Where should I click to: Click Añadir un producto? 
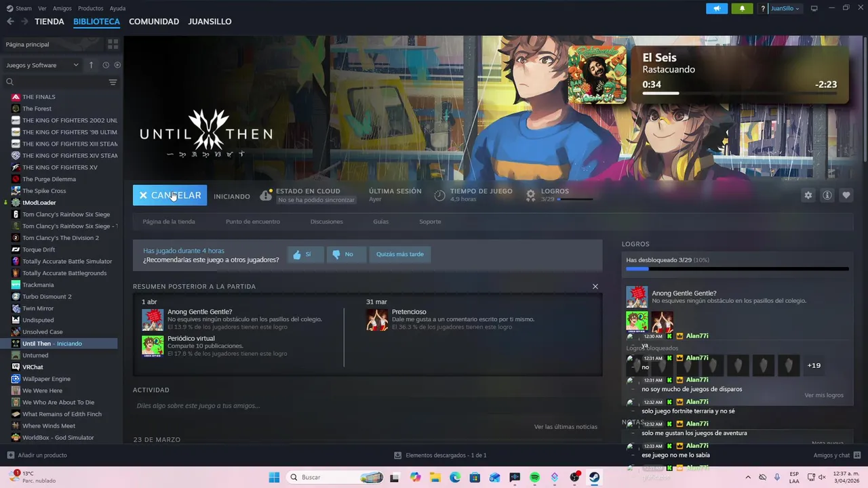point(37,455)
